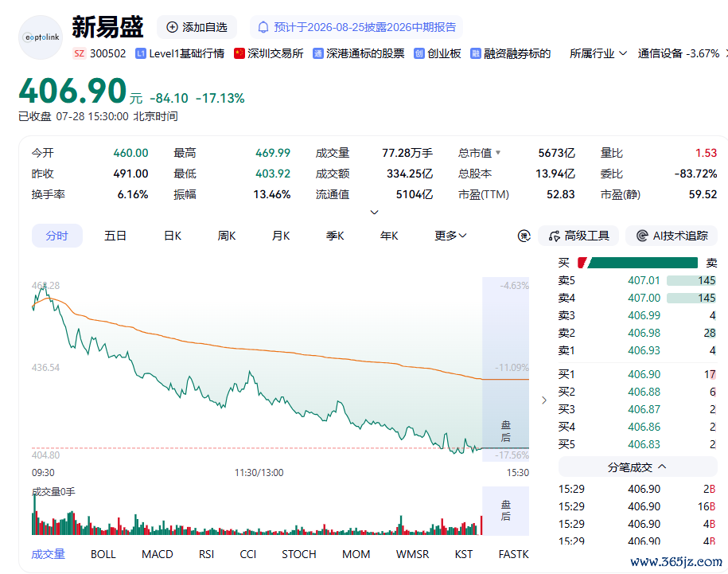Click the 高级工具 tool icon

point(555,236)
